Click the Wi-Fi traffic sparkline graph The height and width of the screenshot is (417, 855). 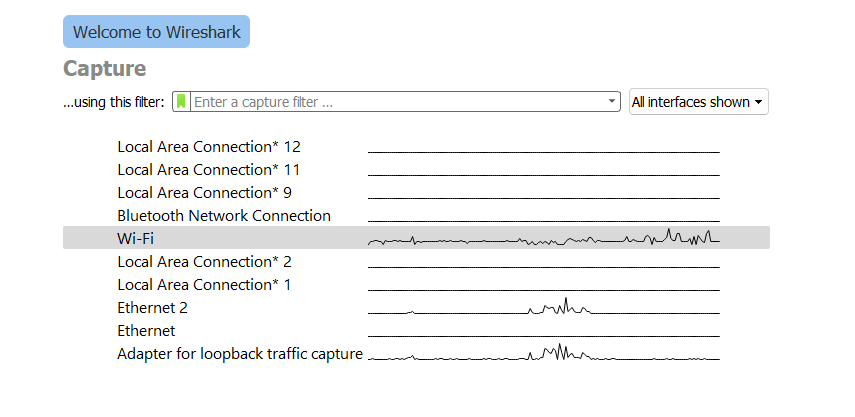pos(544,238)
